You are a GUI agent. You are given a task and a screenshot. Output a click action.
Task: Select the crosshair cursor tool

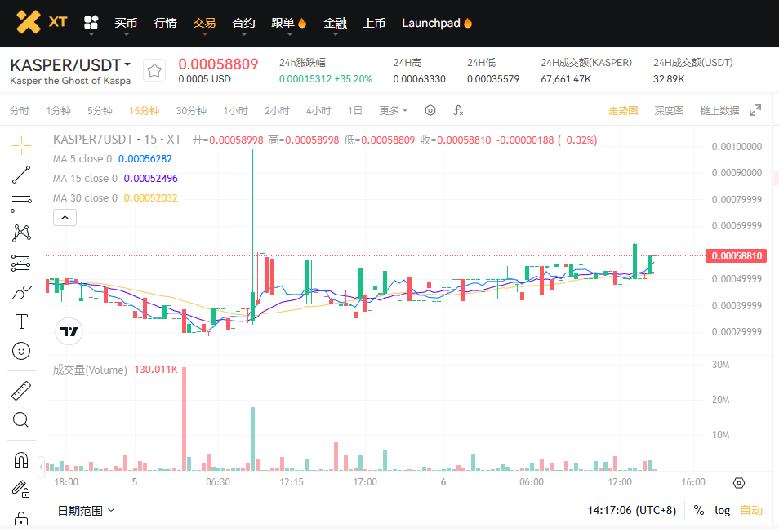(21, 145)
